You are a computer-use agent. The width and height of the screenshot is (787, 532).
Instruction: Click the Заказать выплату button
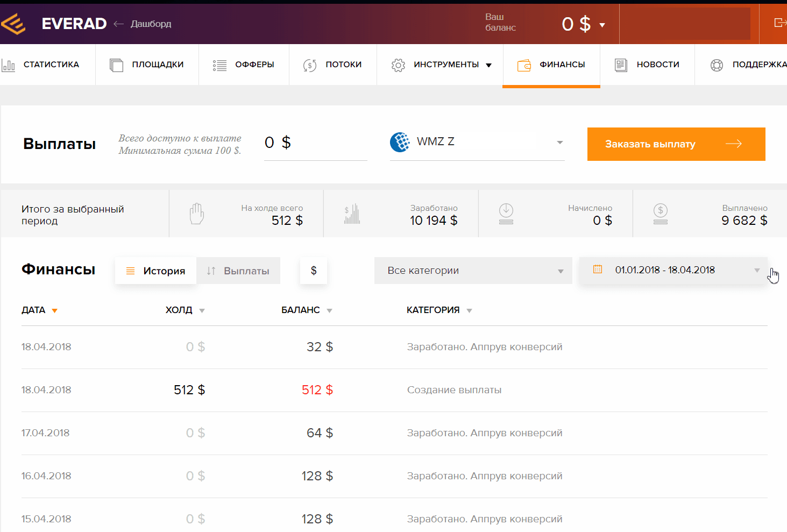point(676,144)
